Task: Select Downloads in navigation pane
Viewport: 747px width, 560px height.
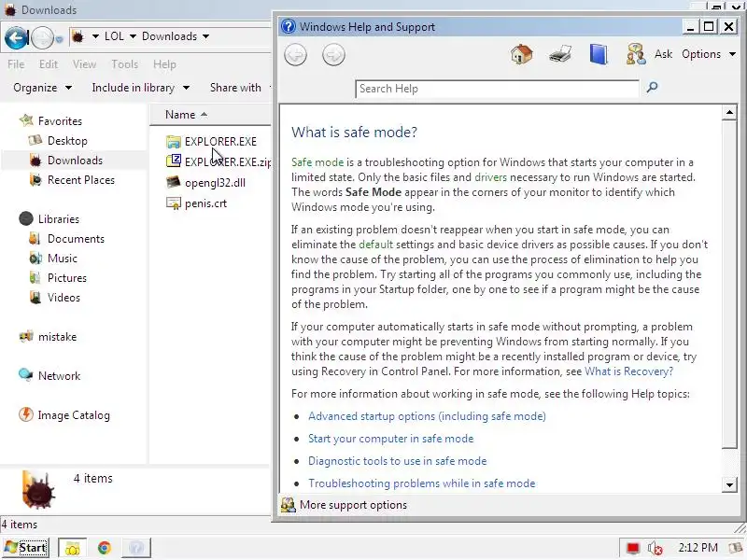Action: point(75,161)
